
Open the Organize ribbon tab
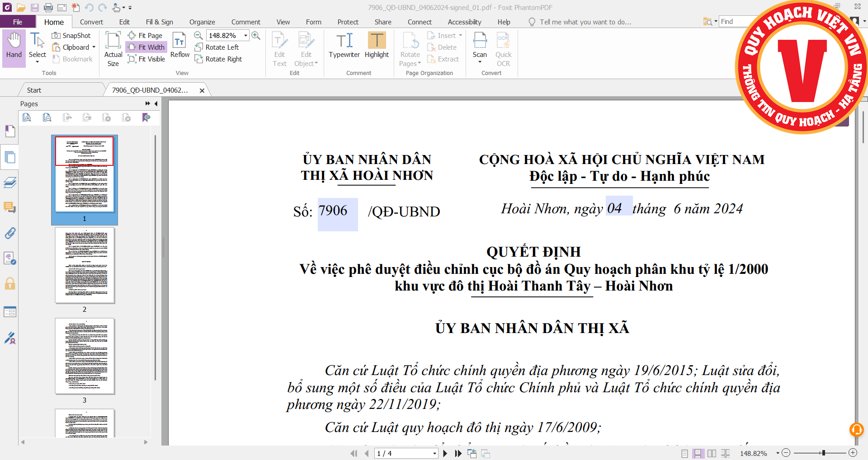[202, 22]
